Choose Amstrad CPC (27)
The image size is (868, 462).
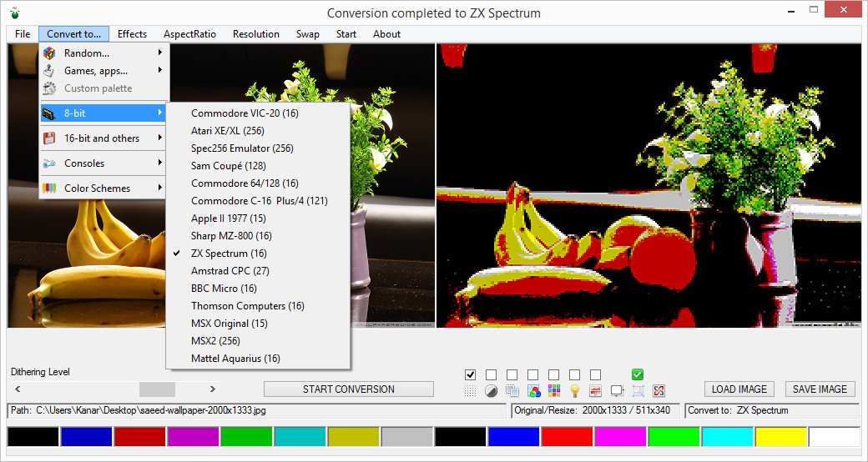[258, 271]
